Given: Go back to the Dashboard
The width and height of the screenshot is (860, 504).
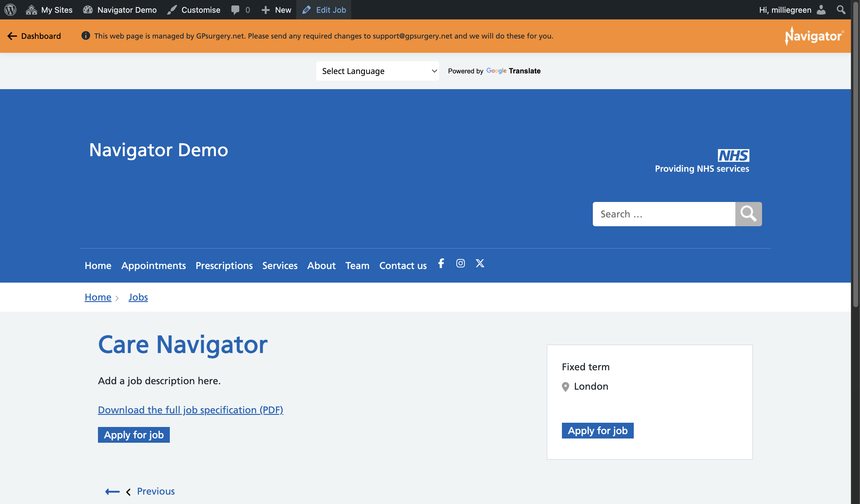Looking at the screenshot, I should pos(34,36).
